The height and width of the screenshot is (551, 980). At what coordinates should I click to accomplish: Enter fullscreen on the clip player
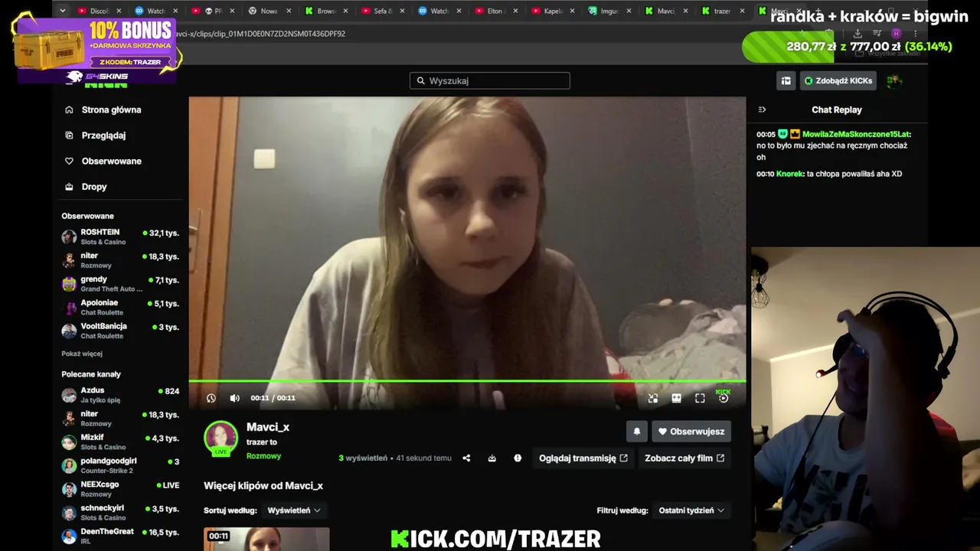click(700, 398)
